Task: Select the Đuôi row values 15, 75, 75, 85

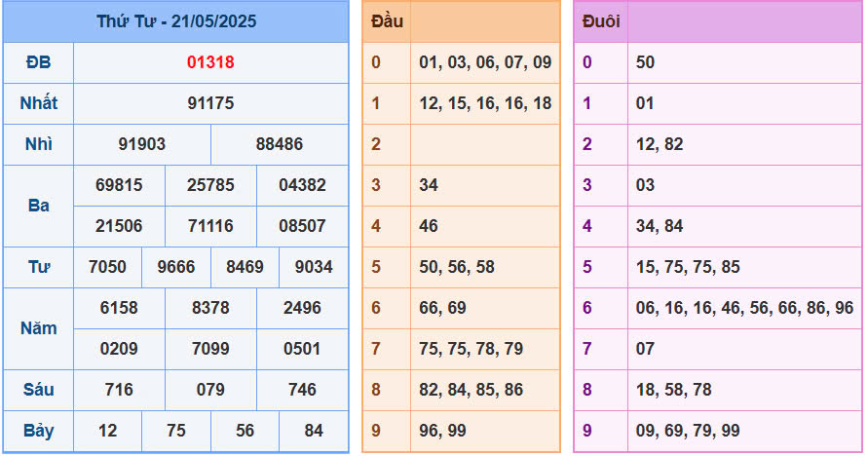Action: 688,267
